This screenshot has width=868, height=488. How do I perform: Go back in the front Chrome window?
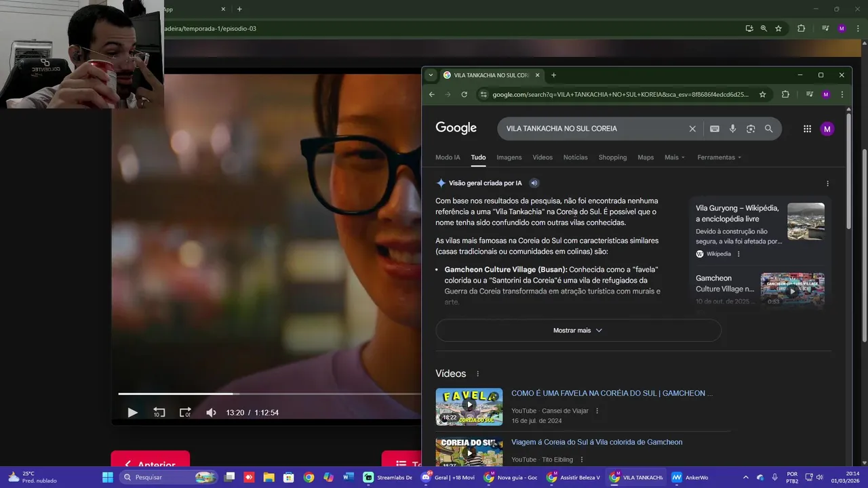pos(432,94)
